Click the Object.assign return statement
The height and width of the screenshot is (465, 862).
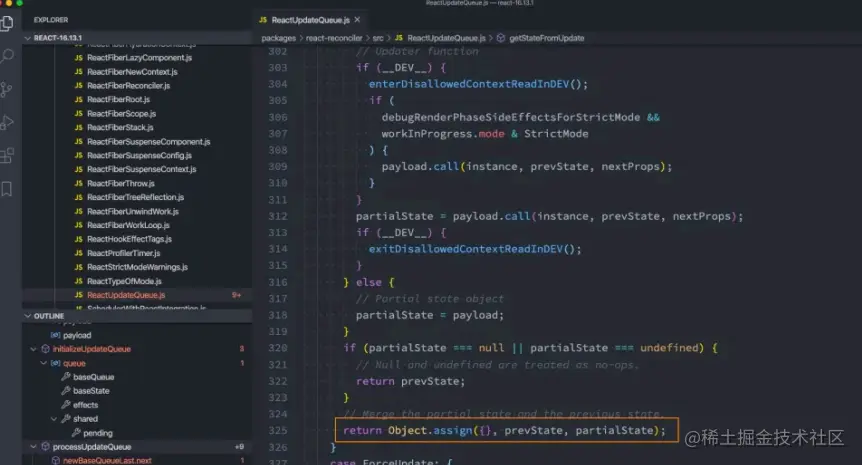pyautogui.click(x=504, y=430)
